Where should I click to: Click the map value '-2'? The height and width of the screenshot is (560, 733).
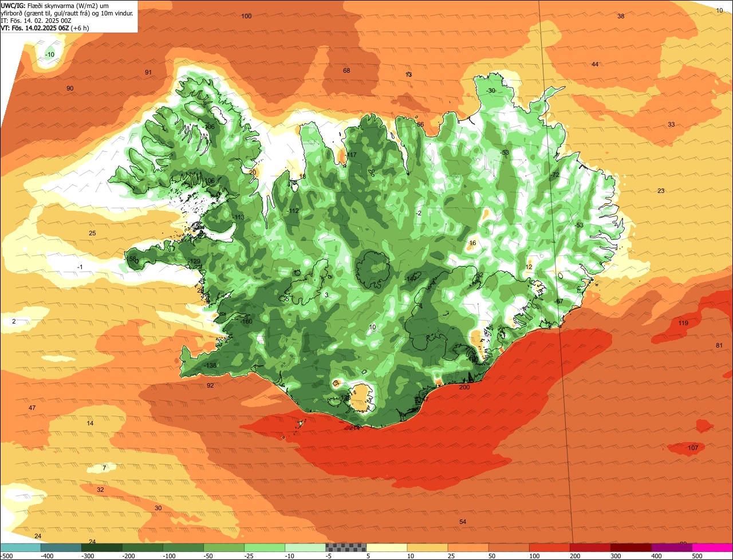pos(419,213)
